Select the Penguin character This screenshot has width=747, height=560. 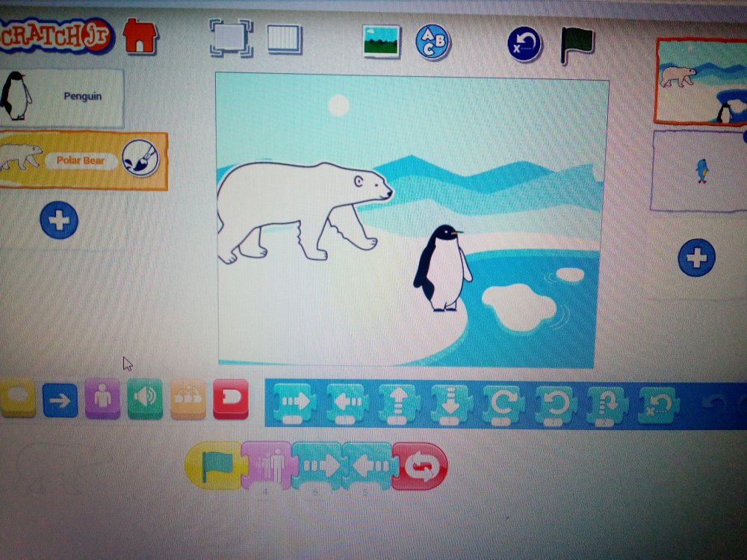[x=61, y=98]
